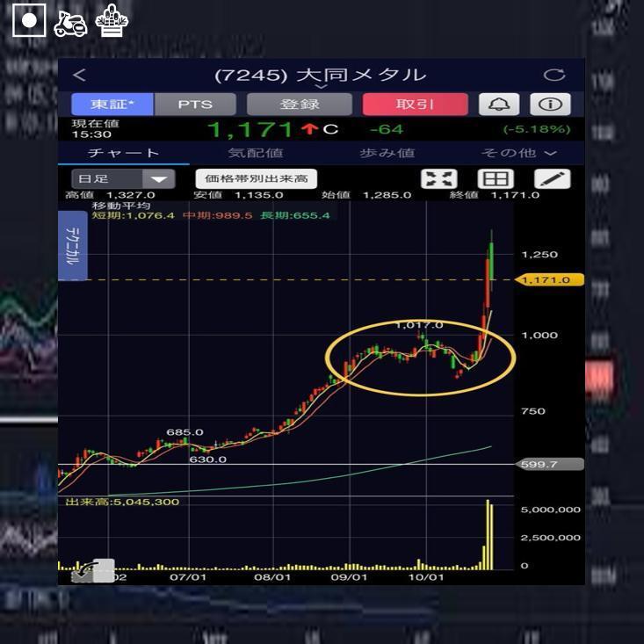
Task: Click the swipe gesture hint icon
Action: [92, 570]
